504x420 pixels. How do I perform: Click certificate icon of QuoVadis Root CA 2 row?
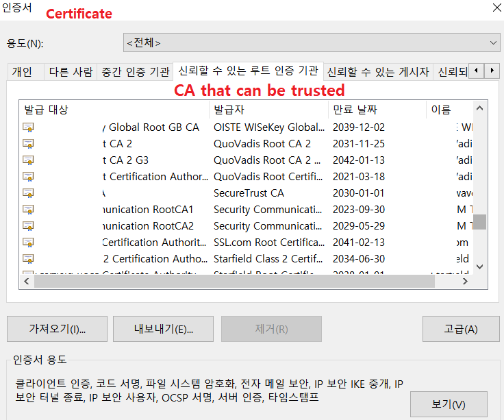point(28,144)
